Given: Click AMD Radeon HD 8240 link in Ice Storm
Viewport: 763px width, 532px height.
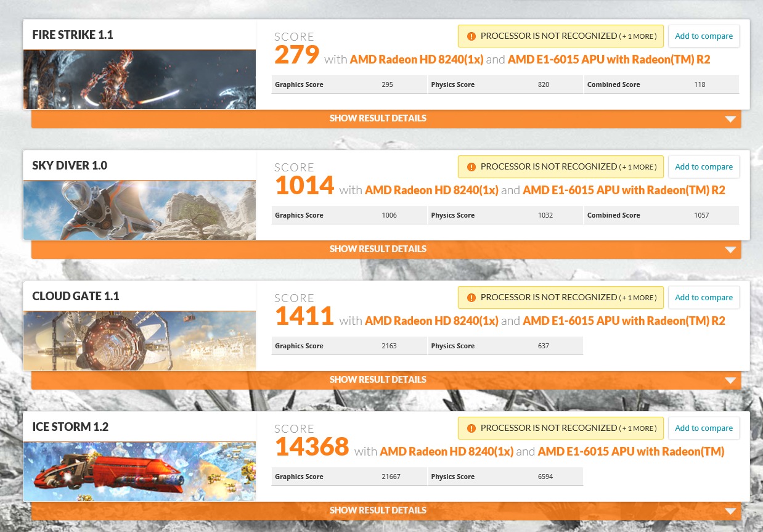Looking at the screenshot, I should [446, 452].
